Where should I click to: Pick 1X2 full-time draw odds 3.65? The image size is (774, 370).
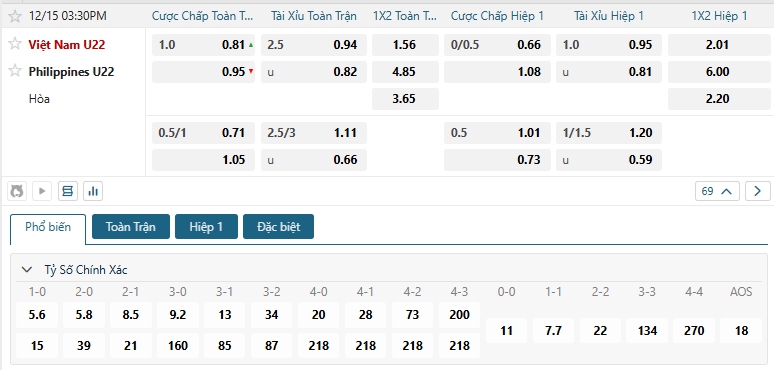[405, 99]
